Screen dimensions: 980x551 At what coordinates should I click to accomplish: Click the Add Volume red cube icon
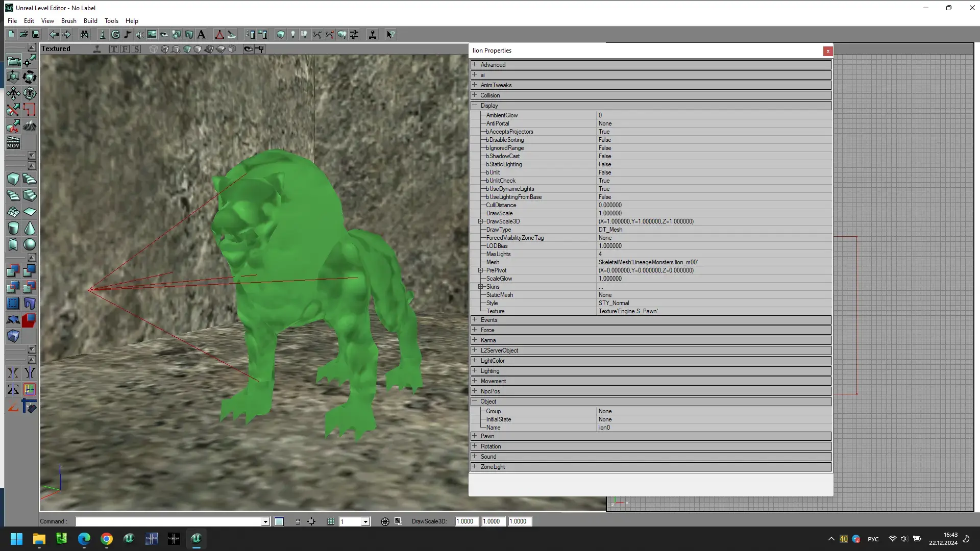(30, 320)
